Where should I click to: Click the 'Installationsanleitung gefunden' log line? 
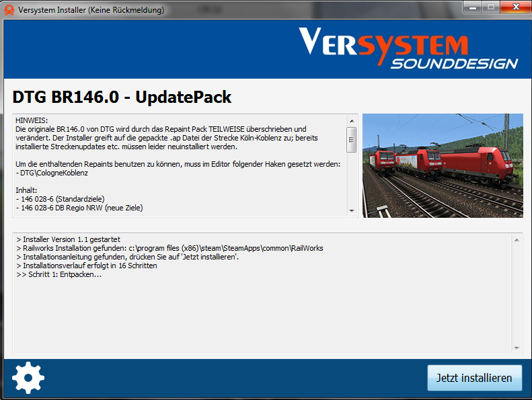[x=127, y=257]
